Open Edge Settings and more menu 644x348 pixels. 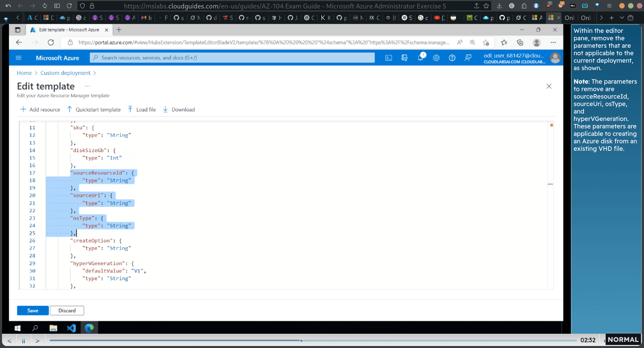(x=553, y=42)
